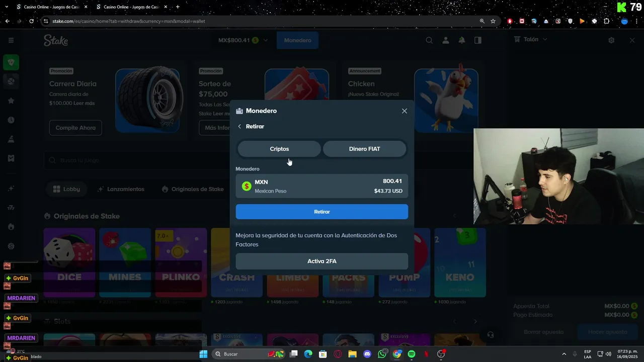Open live support headset icon
This screenshot has height=362, width=644.
coord(491,335)
